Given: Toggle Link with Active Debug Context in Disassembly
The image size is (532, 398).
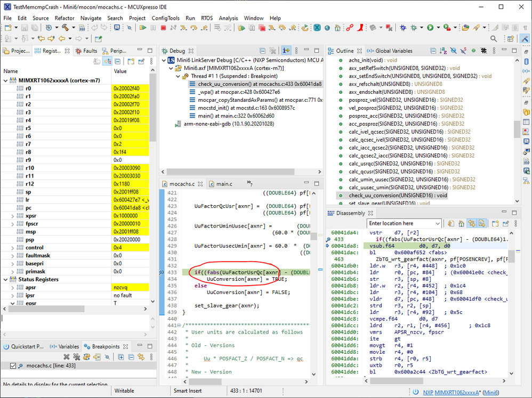Looking at the screenshot, I should [471, 223].
